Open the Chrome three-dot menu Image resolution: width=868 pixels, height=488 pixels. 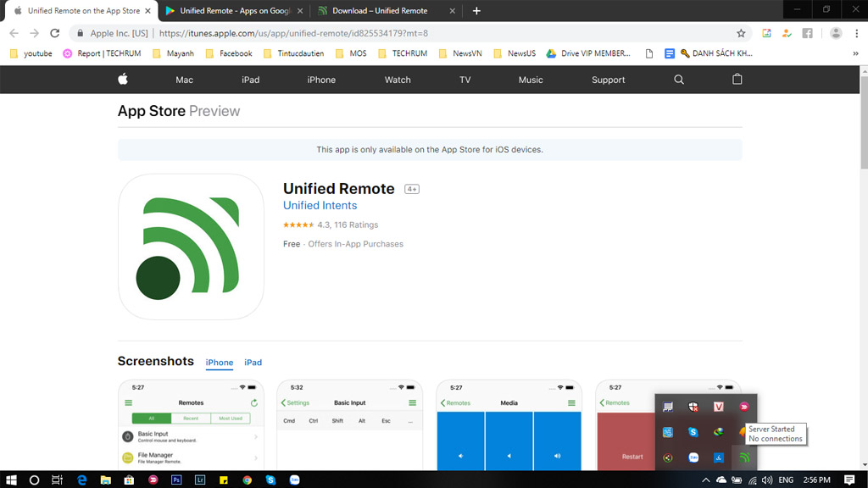[856, 33]
